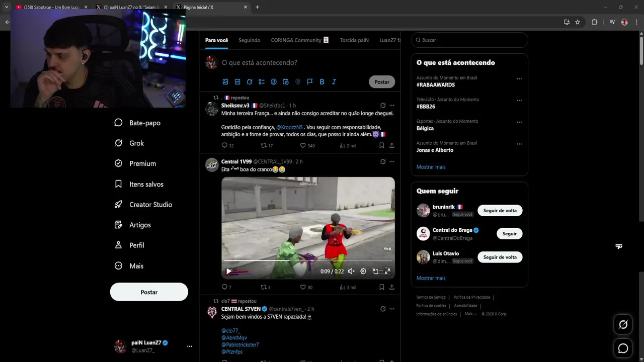Schedule the post using calendar icon
This screenshot has width=644, height=362.
tap(286, 82)
